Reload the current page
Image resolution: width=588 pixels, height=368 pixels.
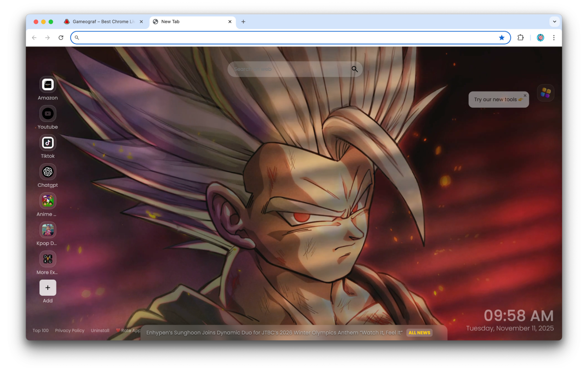click(x=61, y=38)
